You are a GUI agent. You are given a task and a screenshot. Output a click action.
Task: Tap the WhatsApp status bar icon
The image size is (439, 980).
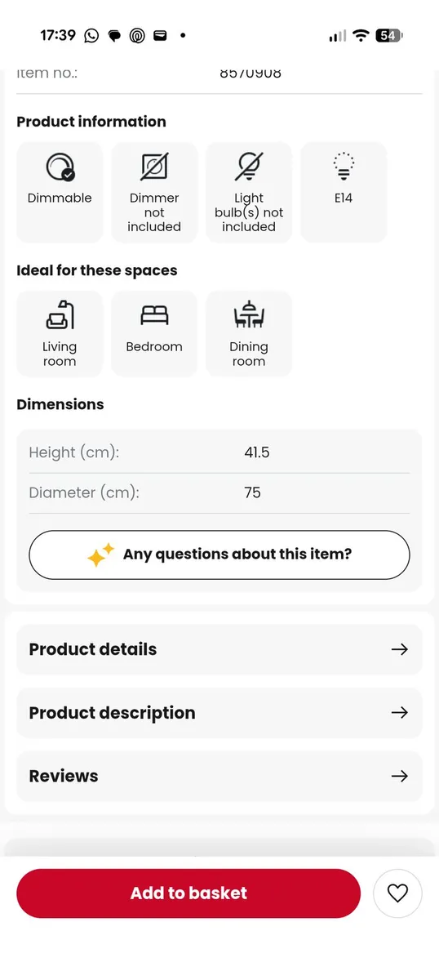(91, 35)
